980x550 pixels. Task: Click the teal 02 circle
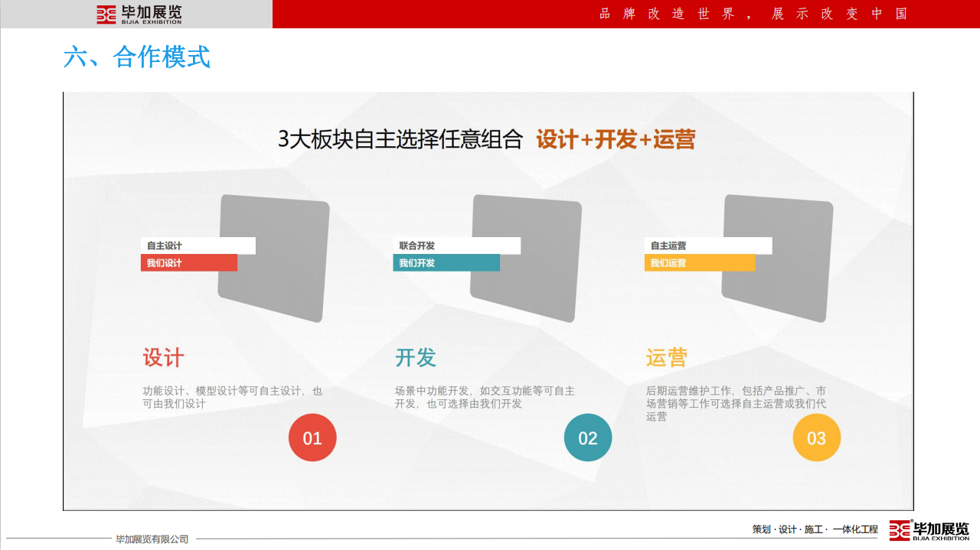pyautogui.click(x=588, y=438)
